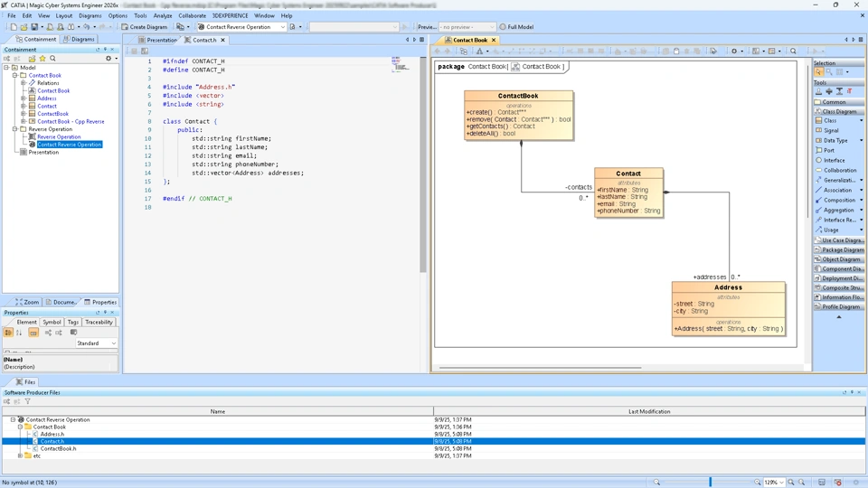Click the Save project toolbar icon
This screenshot has width=868, height=488.
(34, 27)
